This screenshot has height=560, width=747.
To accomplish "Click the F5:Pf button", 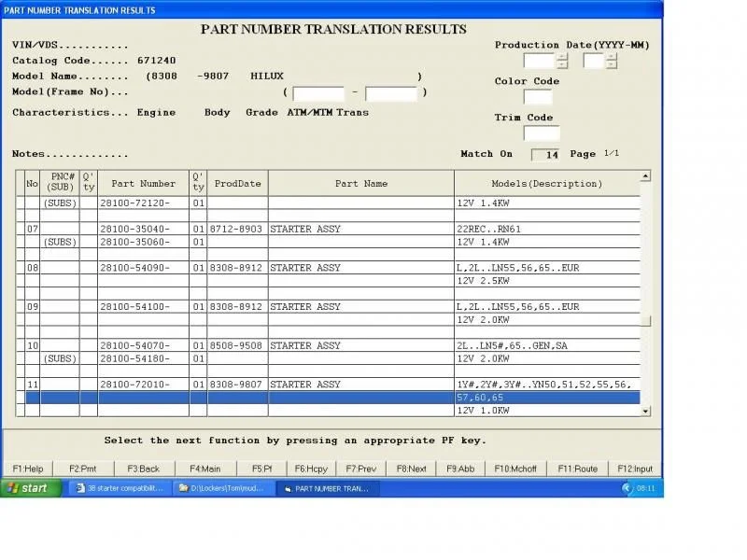I will 261,469.
